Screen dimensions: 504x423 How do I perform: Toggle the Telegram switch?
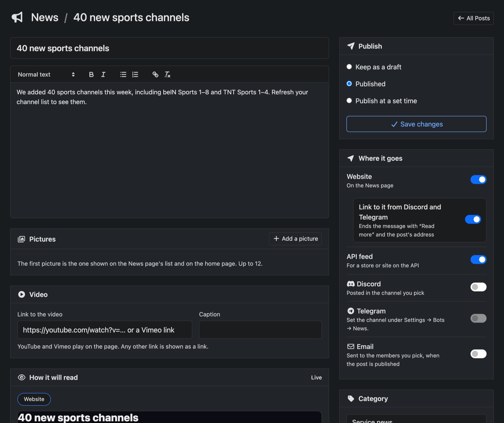(478, 318)
